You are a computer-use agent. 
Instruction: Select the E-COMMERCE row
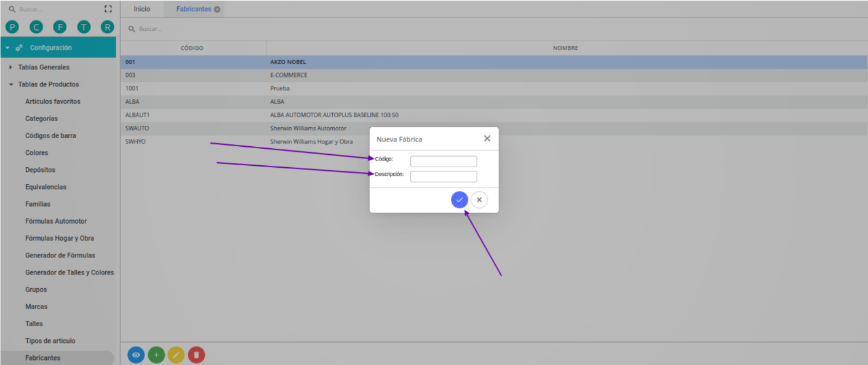(x=493, y=75)
